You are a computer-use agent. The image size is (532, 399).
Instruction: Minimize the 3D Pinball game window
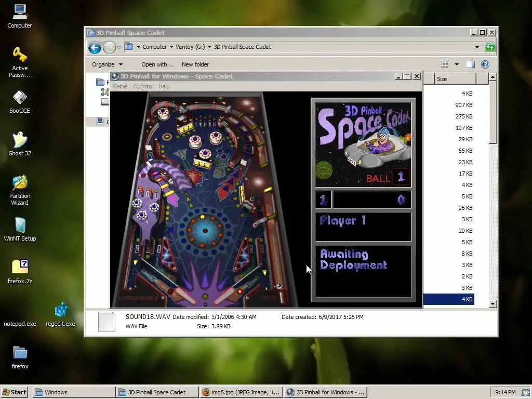(x=398, y=76)
